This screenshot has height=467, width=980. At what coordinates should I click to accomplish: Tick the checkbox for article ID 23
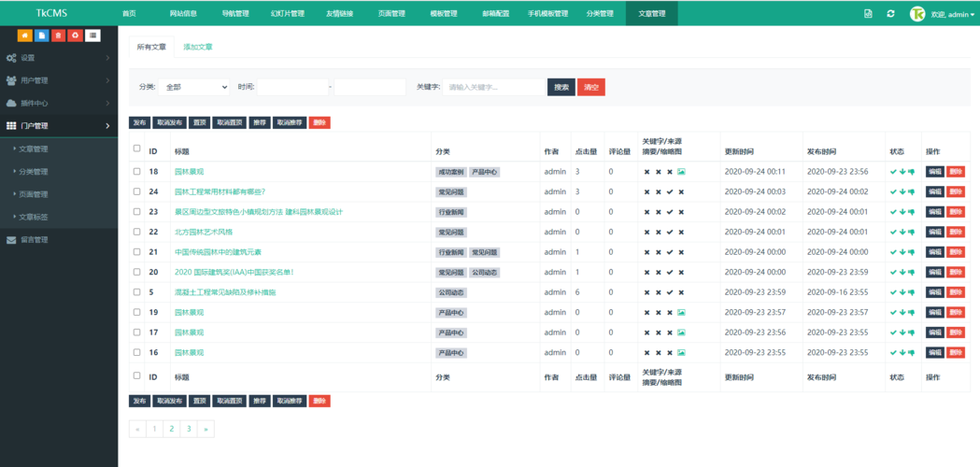[137, 212]
